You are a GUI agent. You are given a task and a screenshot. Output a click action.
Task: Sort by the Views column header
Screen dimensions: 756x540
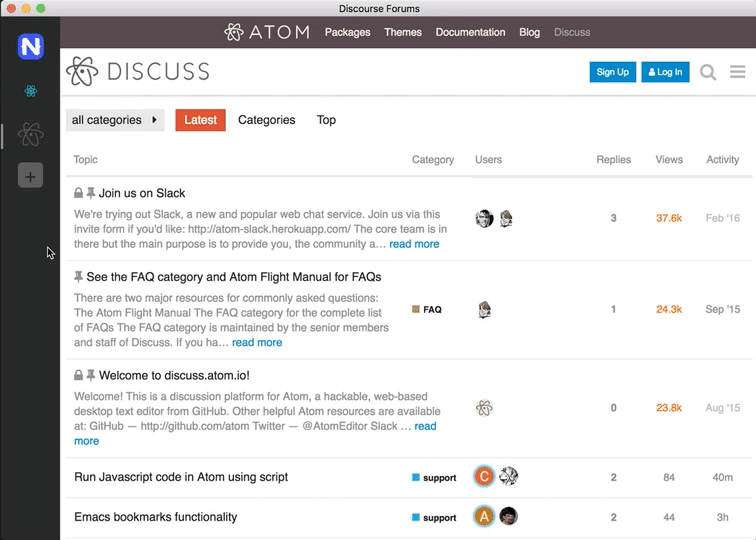click(669, 160)
